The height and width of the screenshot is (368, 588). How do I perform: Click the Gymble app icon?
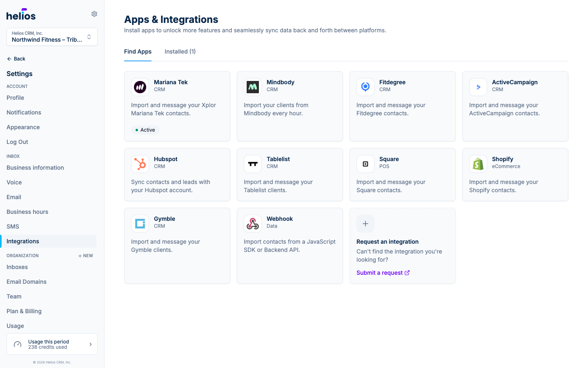pyautogui.click(x=140, y=224)
